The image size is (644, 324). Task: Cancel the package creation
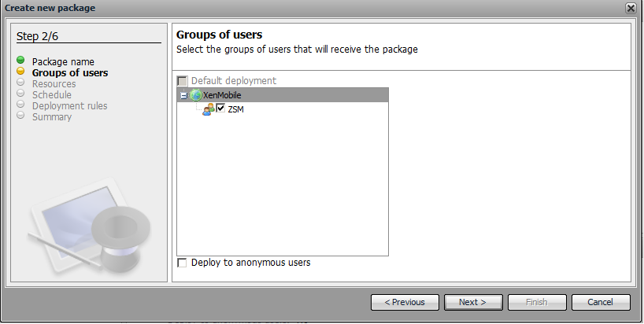point(601,302)
